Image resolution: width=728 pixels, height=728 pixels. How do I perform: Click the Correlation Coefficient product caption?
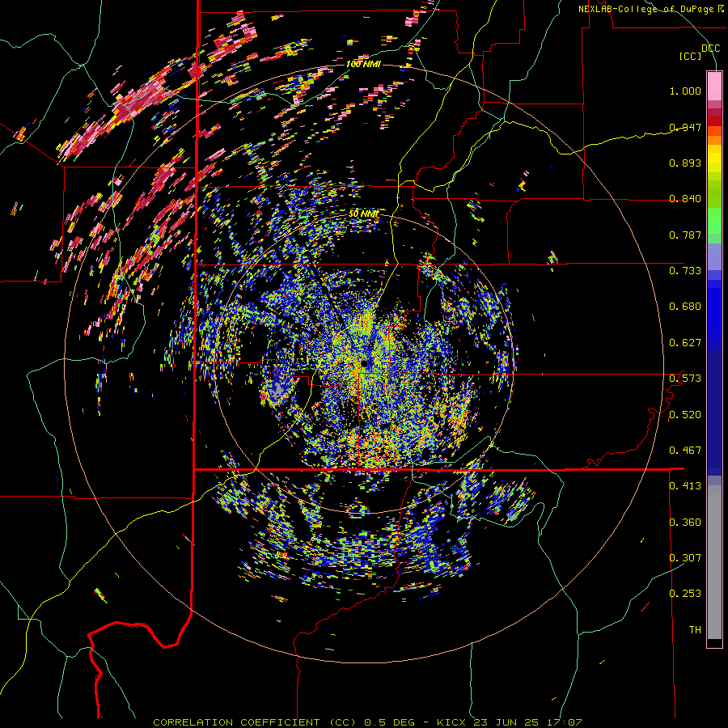pyautogui.click(x=367, y=722)
